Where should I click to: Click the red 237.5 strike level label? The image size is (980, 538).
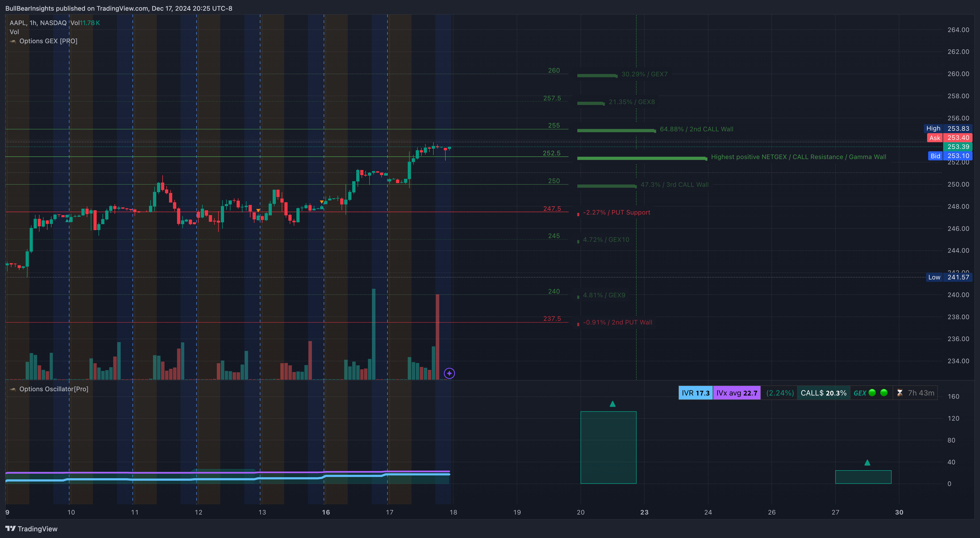(x=552, y=319)
